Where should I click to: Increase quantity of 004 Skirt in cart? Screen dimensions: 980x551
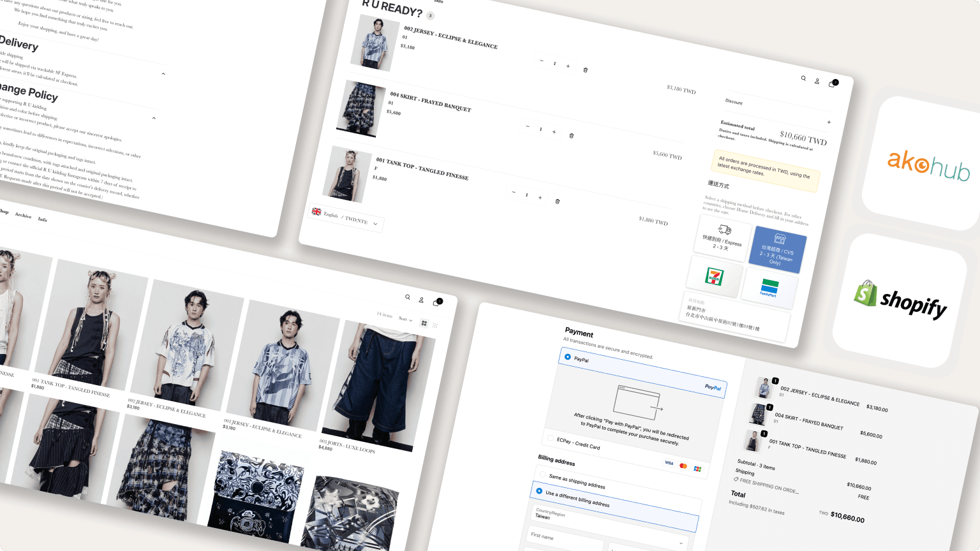pos(554,132)
